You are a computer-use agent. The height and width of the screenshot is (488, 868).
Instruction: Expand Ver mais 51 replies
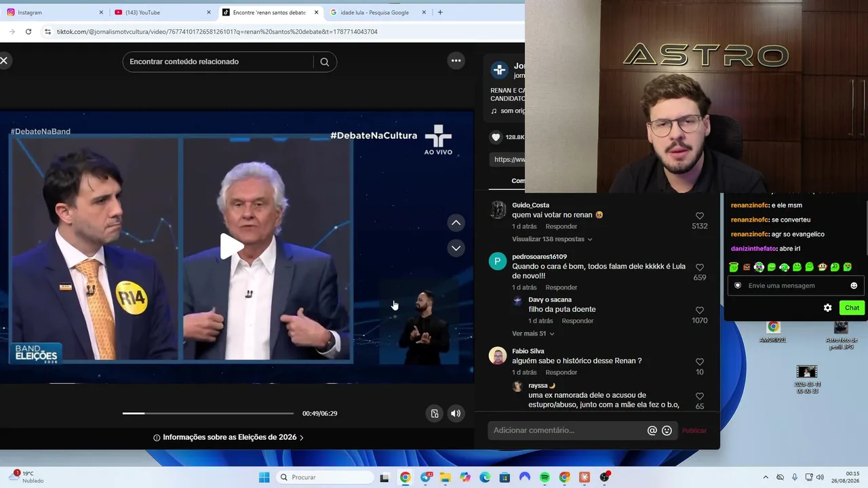[x=533, y=333]
